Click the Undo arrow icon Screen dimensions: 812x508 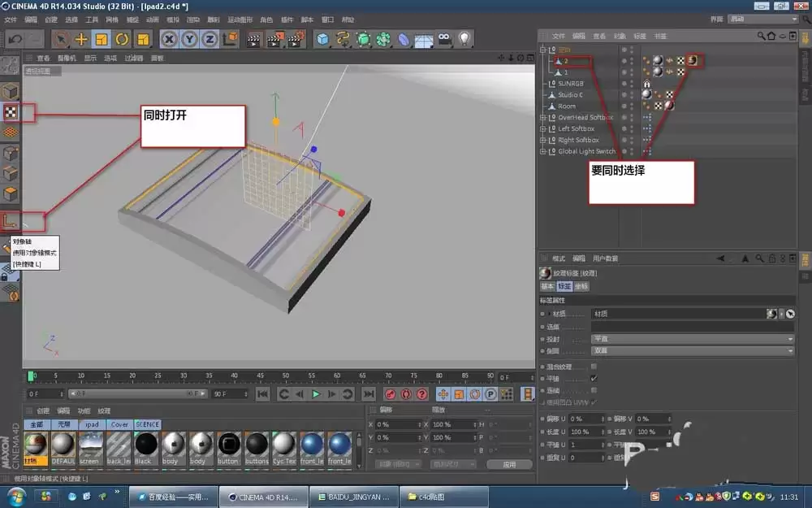(x=15, y=38)
